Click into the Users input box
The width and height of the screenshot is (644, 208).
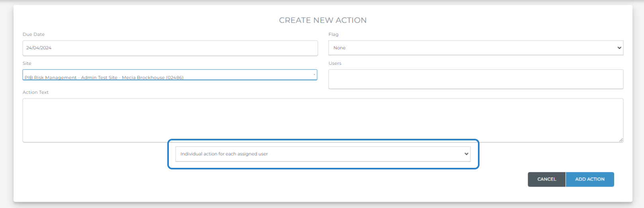click(x=476, y=79)
